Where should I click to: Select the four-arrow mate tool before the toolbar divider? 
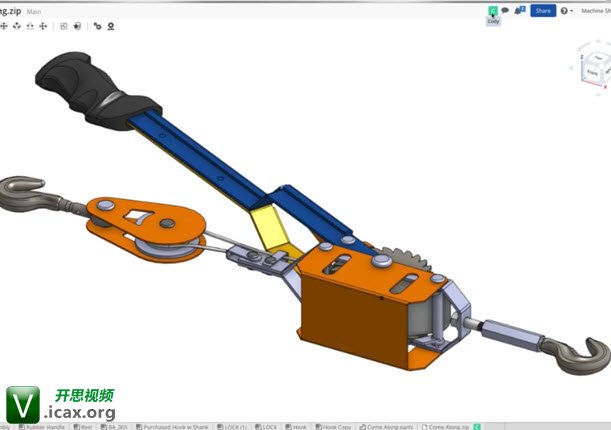(43, 26)
